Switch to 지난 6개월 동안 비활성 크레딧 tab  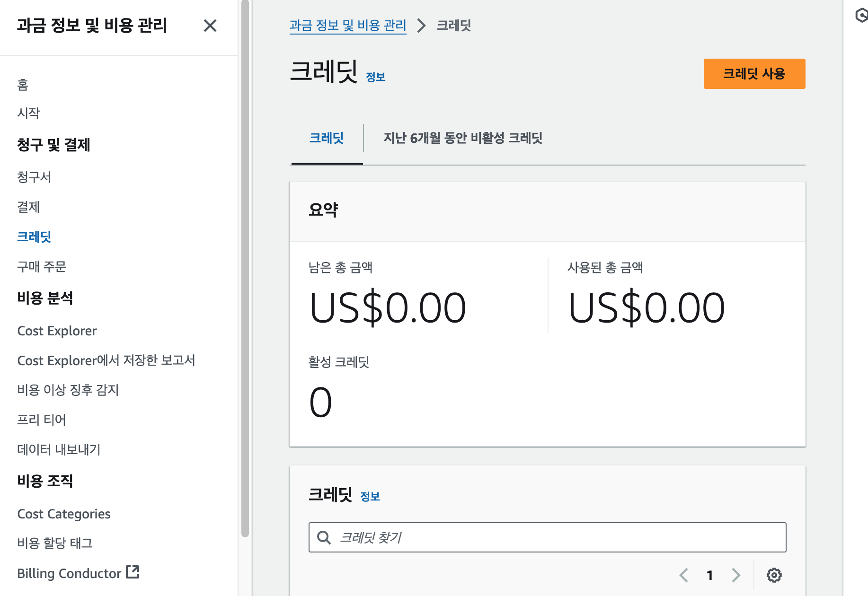pyautogui.click(x=462, y=138)
